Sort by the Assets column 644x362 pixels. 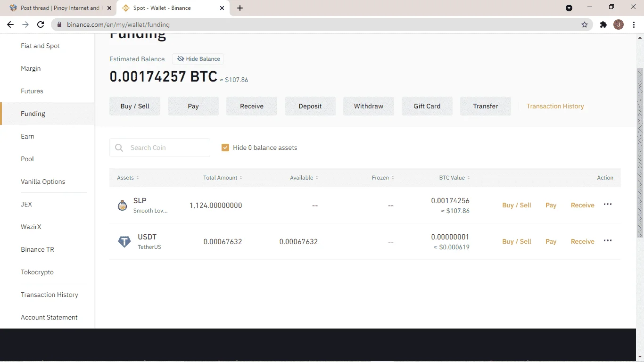point(128,178)
